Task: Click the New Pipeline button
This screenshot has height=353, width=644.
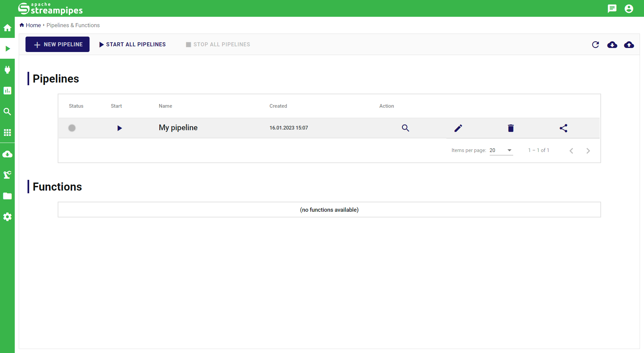Action: [x=57, y=44]
